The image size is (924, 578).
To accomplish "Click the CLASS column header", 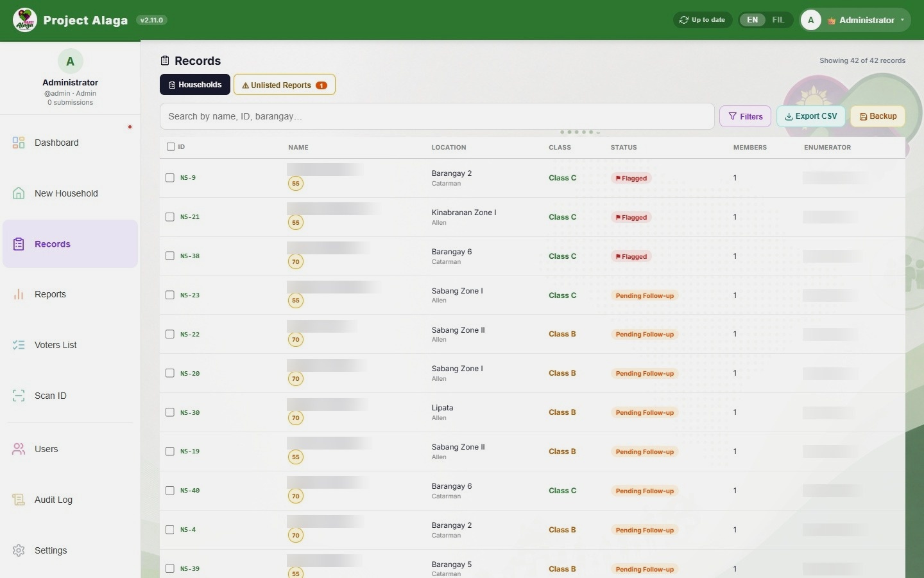I will coord(560,148).
